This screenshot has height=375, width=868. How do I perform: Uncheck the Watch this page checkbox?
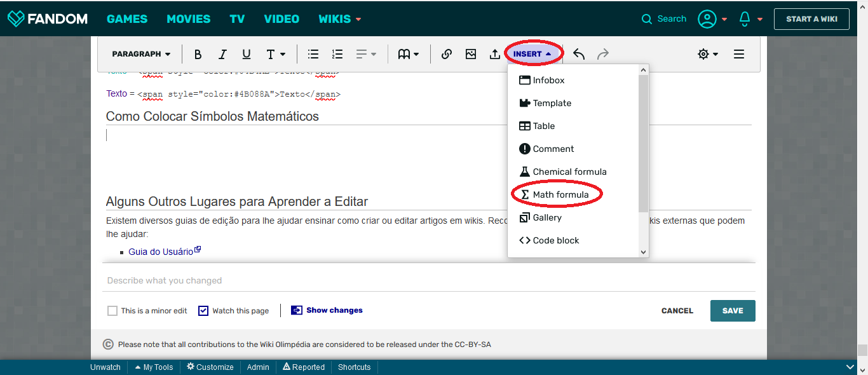pos(203,311)
